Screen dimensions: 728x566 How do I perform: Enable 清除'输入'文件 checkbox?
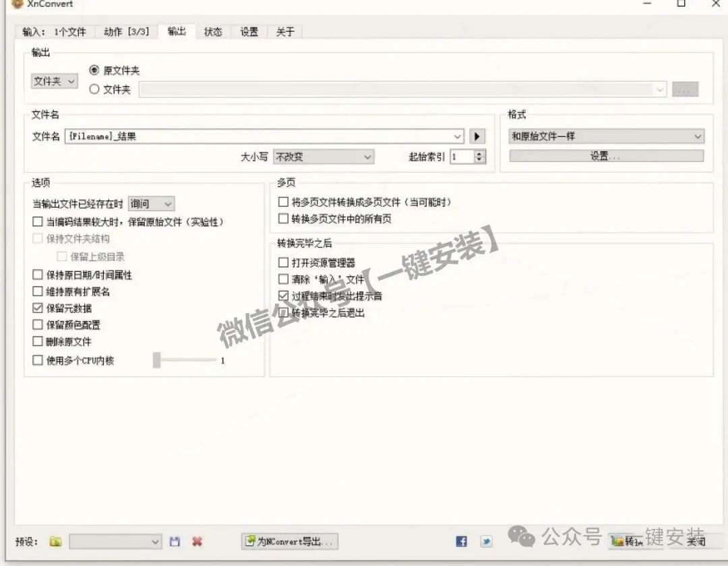coord(283,279)
